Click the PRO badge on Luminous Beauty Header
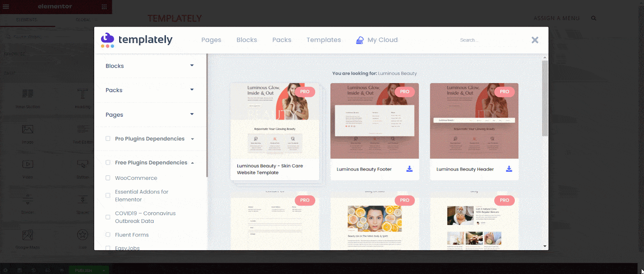The height and width of the screenshot is (274, 644). [504, 92]
